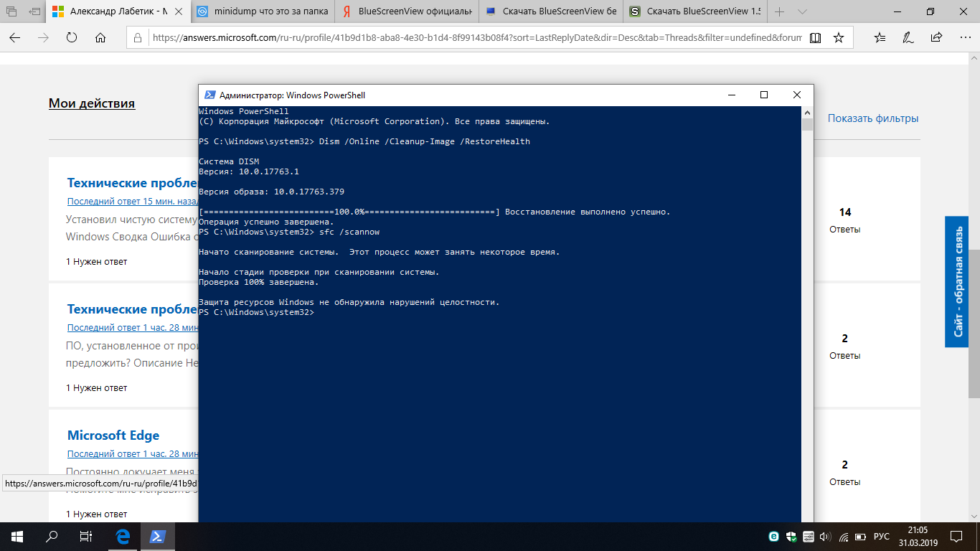Viewport: 980px width, 551px height.
Task: Click the Edge address bar URL
Action: [x=477, y=37]
